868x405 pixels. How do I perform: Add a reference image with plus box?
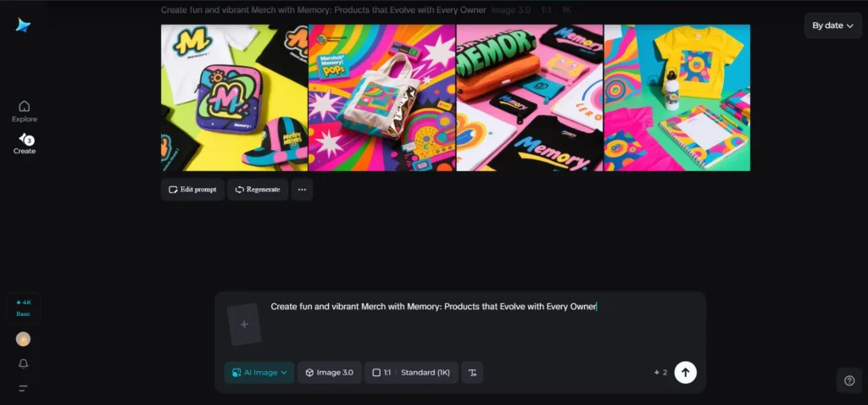tap(244, 324)
